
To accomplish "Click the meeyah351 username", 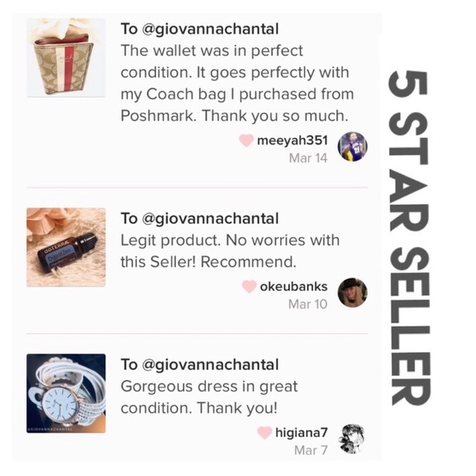I will coord(292,140).
